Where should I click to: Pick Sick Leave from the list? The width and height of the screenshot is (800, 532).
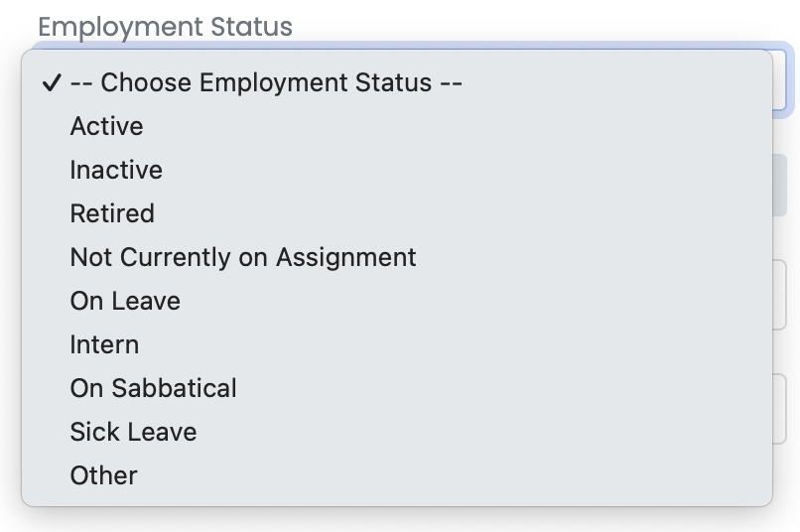[x=133, y=432]
